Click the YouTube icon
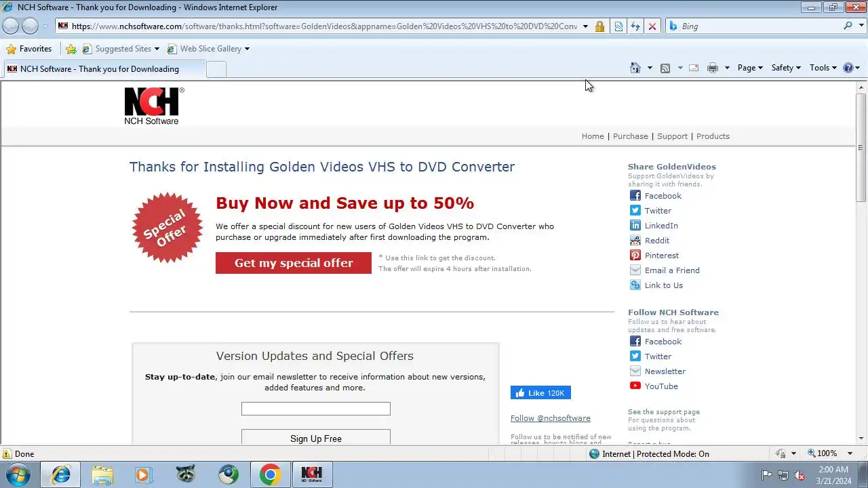Viewport: 868px width, 488px height. pyautogui.click(x=635, y=386)
